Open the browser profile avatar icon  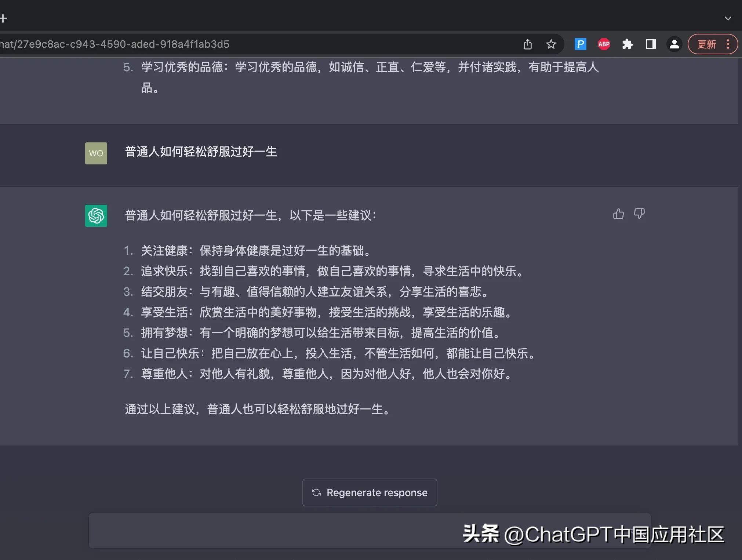click(674, 44)
